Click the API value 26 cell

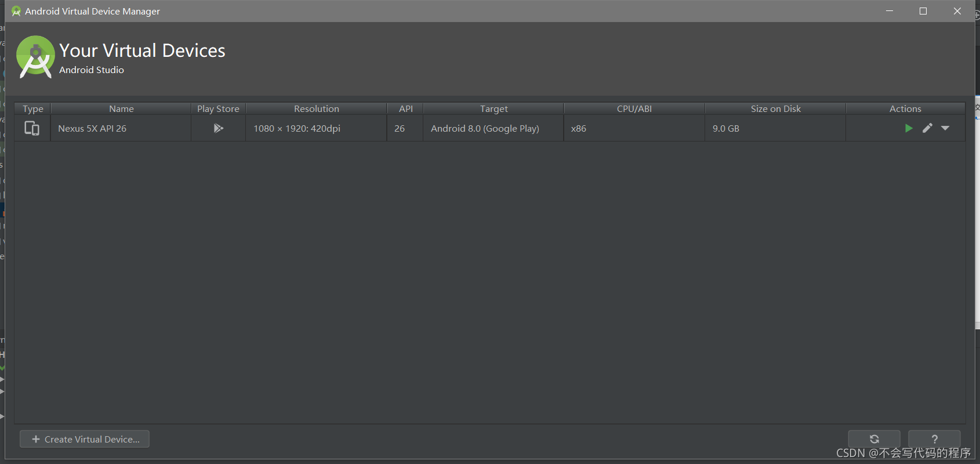pos(405,128)
